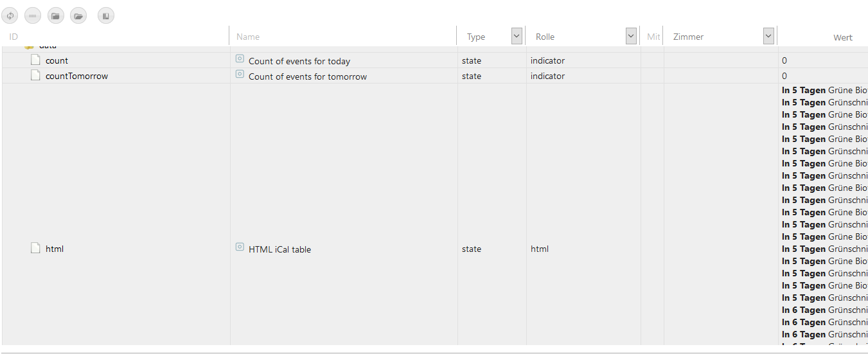Open the Type column filter dropdown
Image resolution: width=868 pixels, height=356 pixels.
tap(517, 37)
